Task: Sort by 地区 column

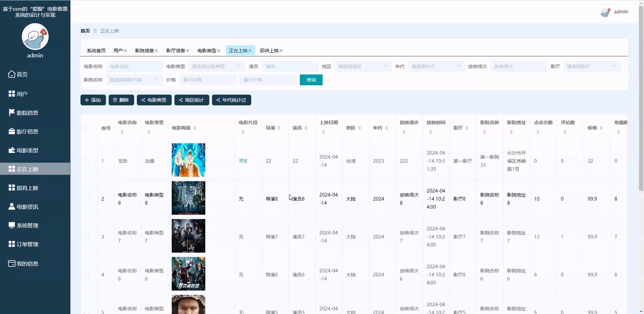Action: click(359, 128)
